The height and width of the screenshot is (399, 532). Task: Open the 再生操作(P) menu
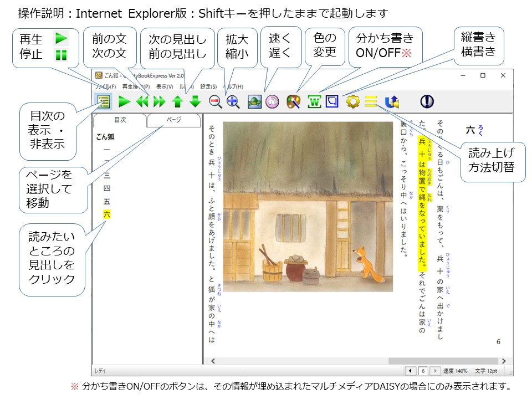point(136,87)
